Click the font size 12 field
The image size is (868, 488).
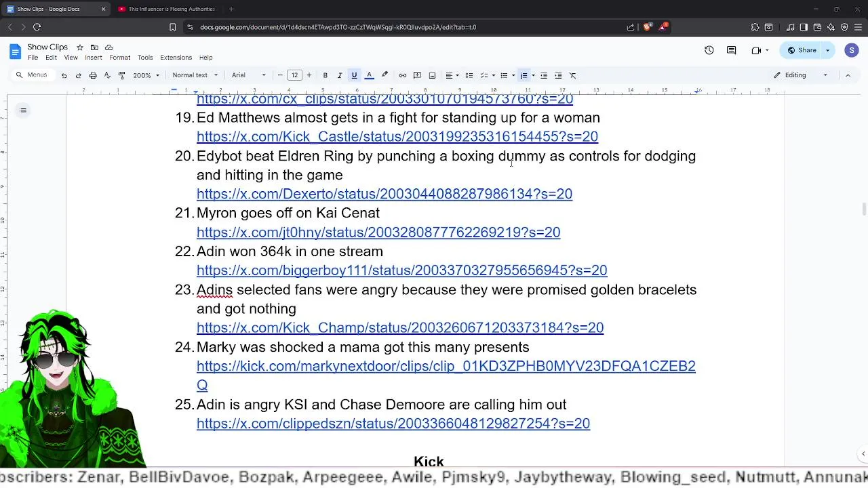pyautogui.click(x=294, y=75)
